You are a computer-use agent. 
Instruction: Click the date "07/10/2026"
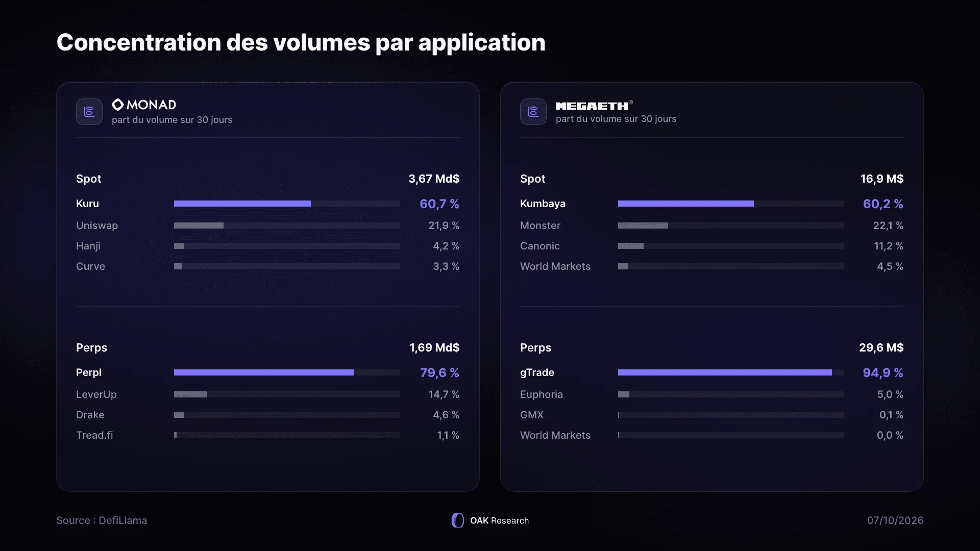[x=895, y=520]
